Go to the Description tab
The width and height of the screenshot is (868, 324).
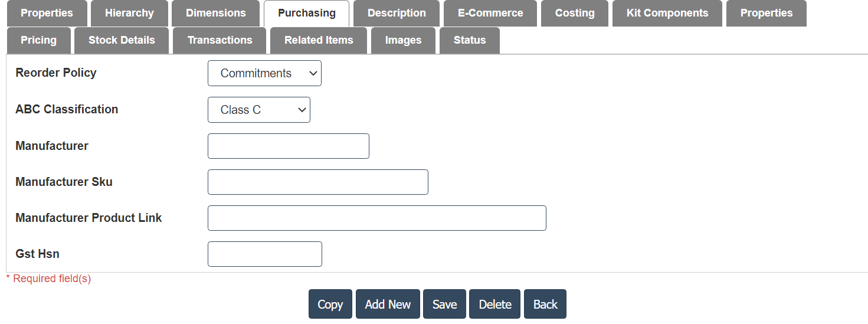click(x=396, y=13)
